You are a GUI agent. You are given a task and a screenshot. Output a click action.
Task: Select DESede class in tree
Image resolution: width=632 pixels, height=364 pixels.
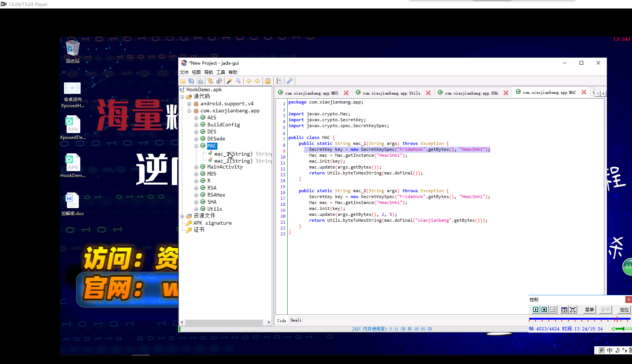coord(216,139)
